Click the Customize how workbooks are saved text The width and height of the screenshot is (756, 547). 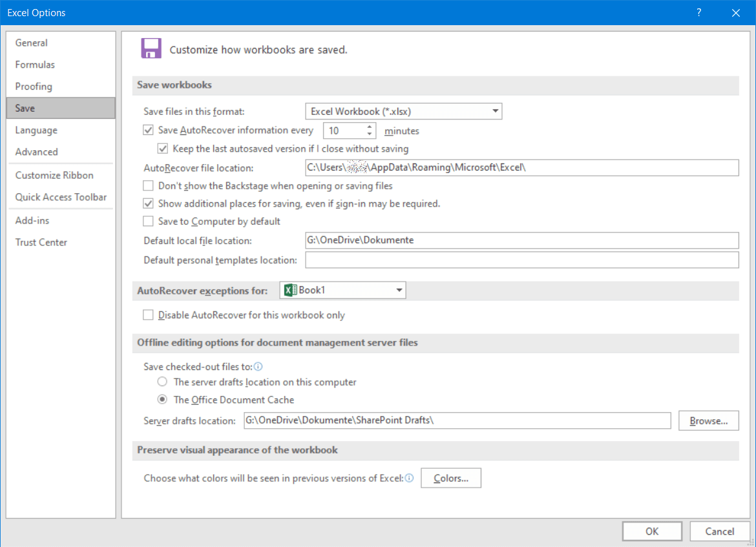(x=258, y=50)
